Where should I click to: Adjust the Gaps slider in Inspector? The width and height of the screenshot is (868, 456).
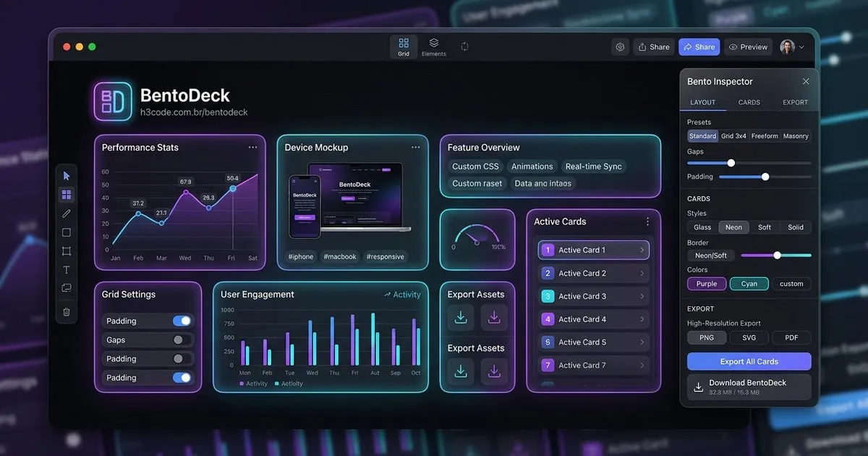pos(749,163)
